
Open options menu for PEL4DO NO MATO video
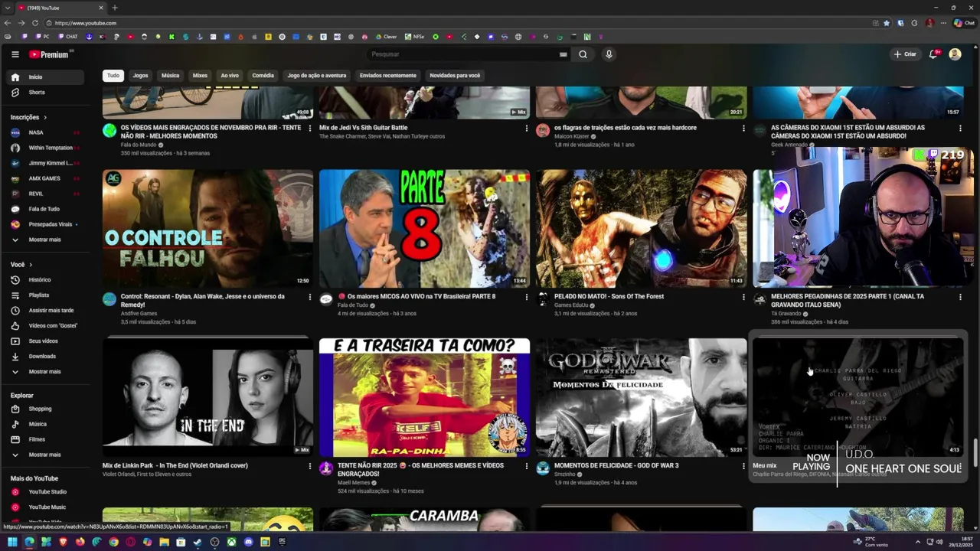[743, 297]
